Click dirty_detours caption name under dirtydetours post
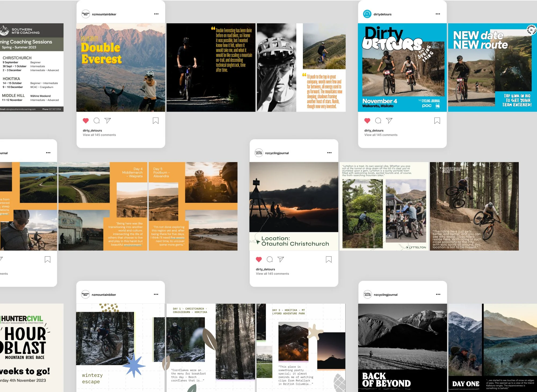 pos(374,130)
